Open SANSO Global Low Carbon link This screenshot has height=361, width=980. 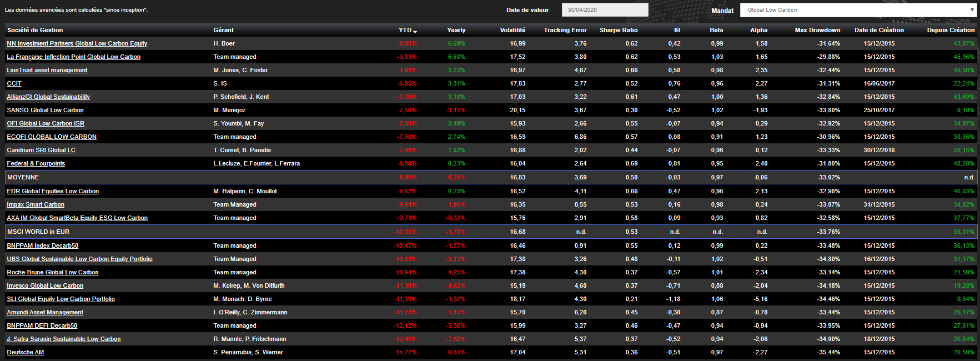[x=45, y=110]
